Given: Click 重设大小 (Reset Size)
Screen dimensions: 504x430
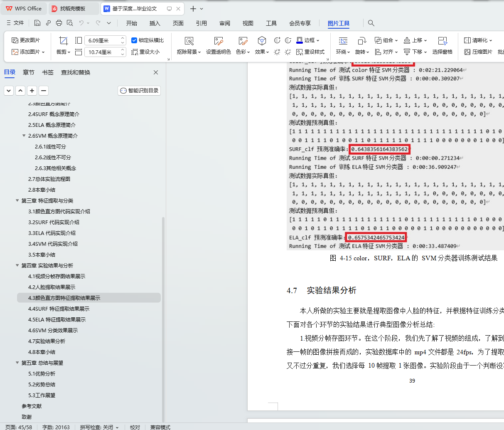Looking at the screenshot, I should [145, 52].
